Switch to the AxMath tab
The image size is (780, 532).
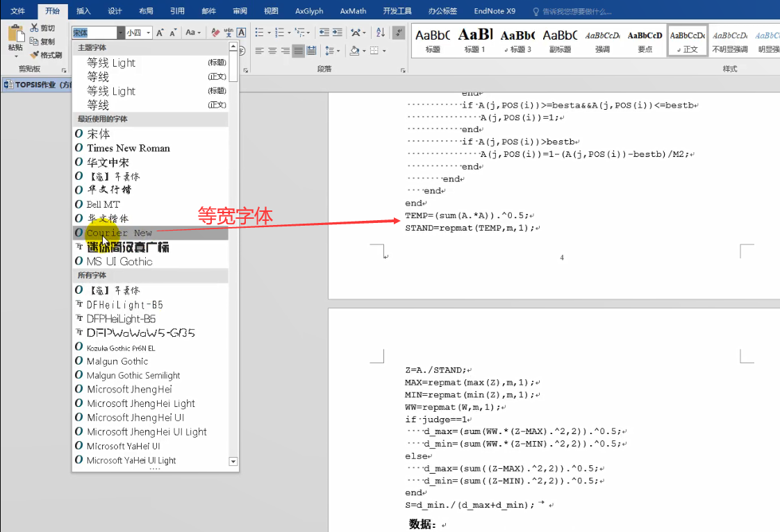[354, 11]
